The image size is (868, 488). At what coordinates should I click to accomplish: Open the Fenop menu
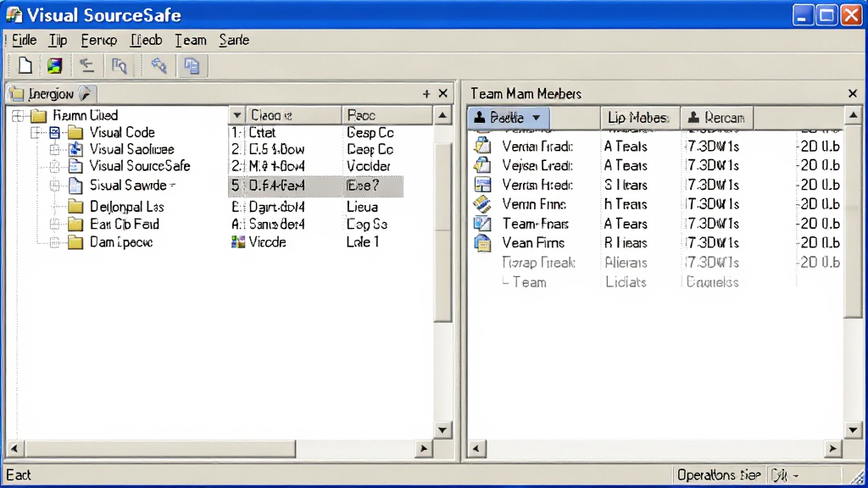tap(98, 40)
